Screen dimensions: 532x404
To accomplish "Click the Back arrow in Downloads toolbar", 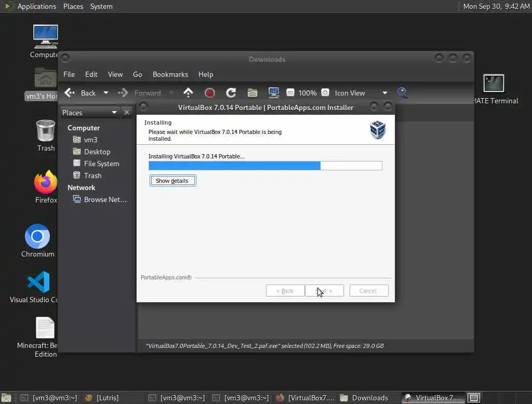I will (x=70, y=92).
